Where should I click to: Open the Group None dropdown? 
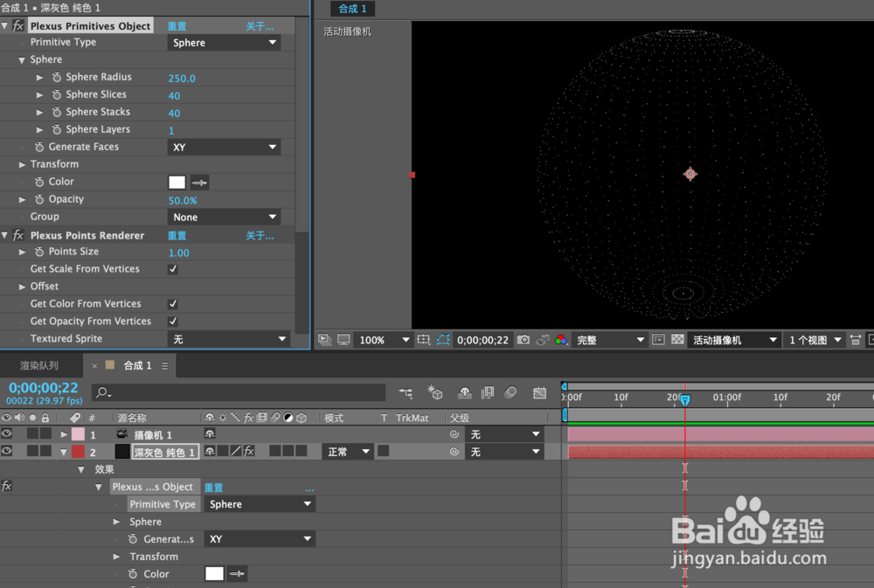click(224, 217)
